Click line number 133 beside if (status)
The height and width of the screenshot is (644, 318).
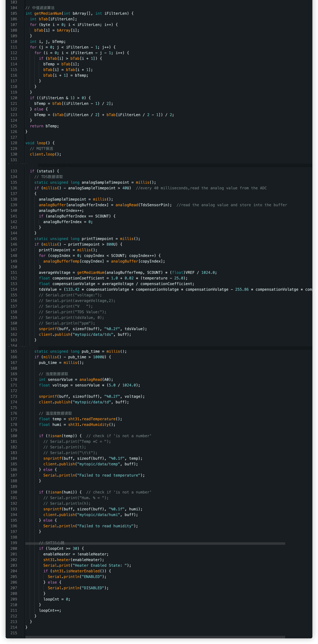click(x=14, y=171)
